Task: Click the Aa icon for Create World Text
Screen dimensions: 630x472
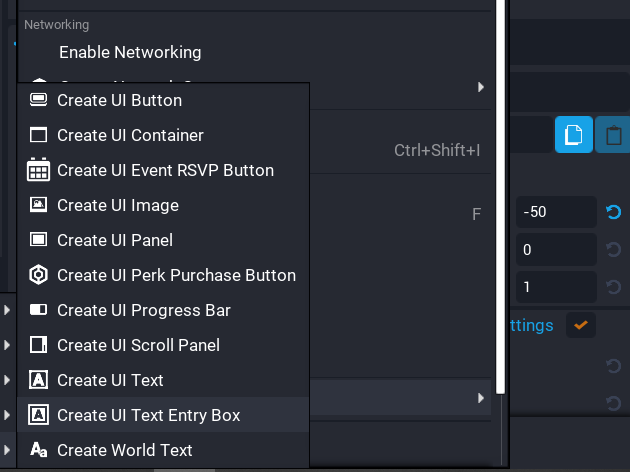Action: click(39, 450)
